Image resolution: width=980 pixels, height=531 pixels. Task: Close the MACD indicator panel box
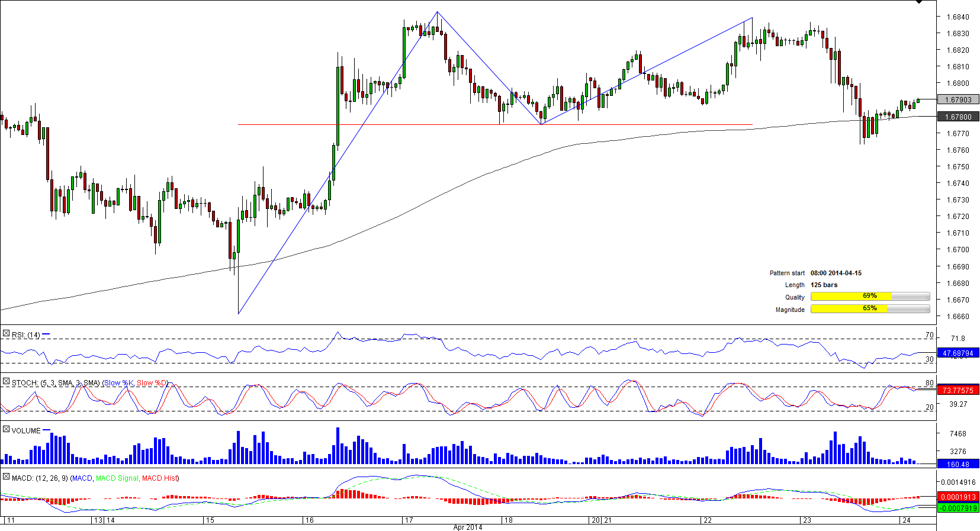pos(6,477)
